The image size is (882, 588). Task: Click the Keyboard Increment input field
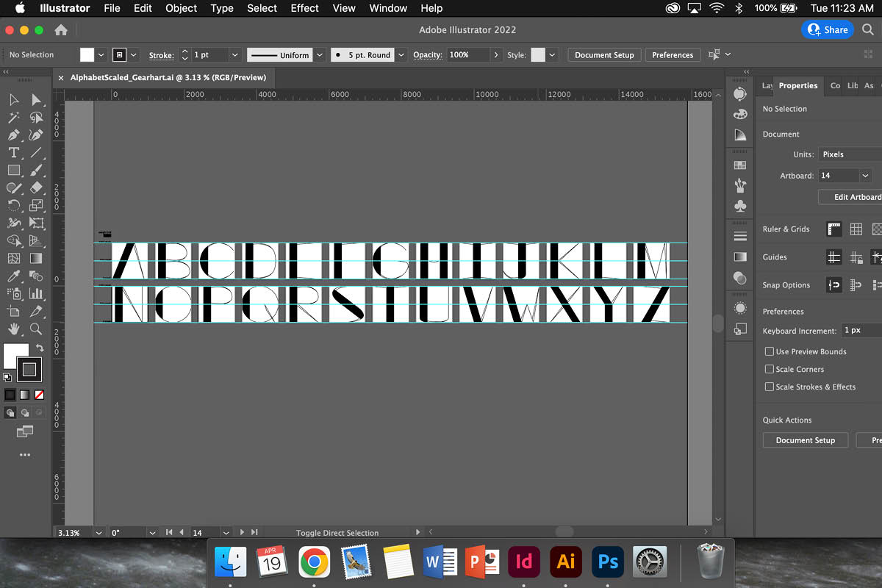(861, 331)
